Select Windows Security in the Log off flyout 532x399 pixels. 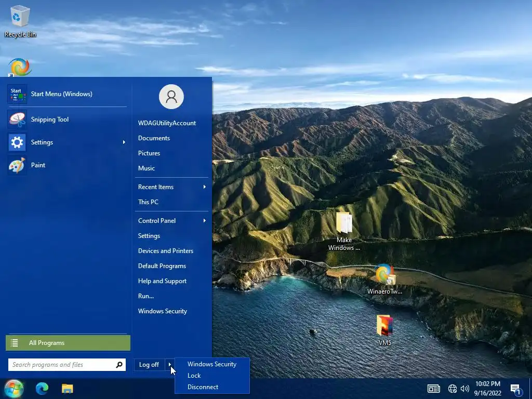click(x=212, y=364)
